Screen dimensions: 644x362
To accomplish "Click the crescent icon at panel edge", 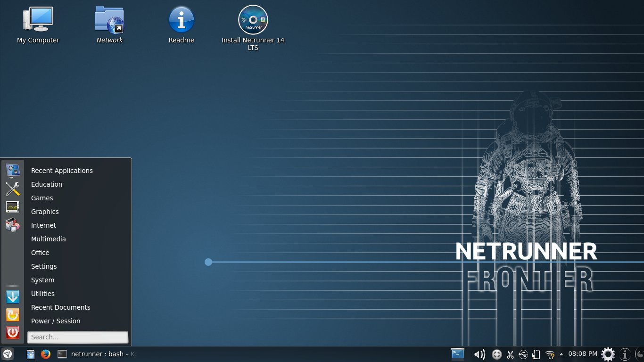I will coord(640,354).
